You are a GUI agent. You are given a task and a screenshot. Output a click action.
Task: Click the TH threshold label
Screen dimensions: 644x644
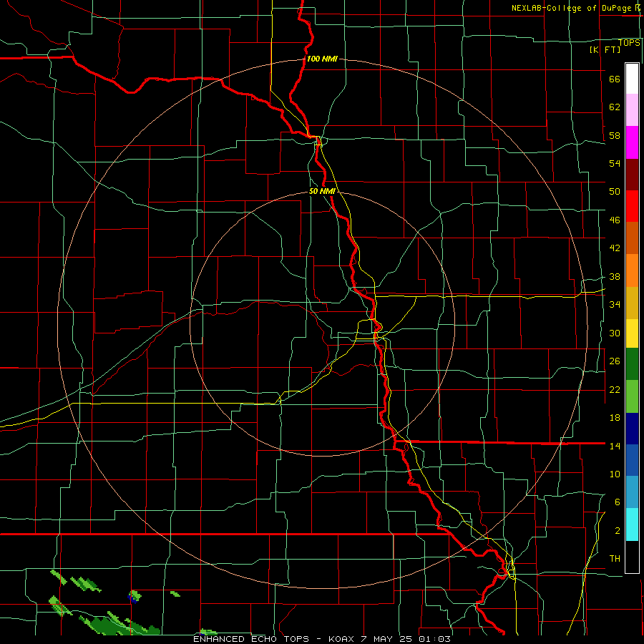pos(615,559)
